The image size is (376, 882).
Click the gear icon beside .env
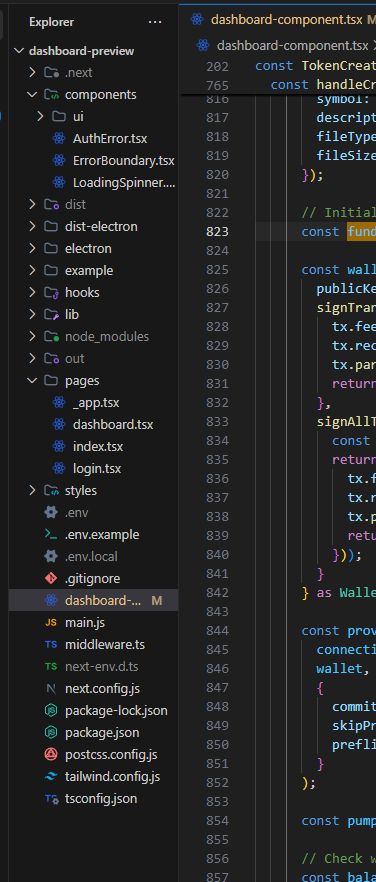tap(51, 512)
